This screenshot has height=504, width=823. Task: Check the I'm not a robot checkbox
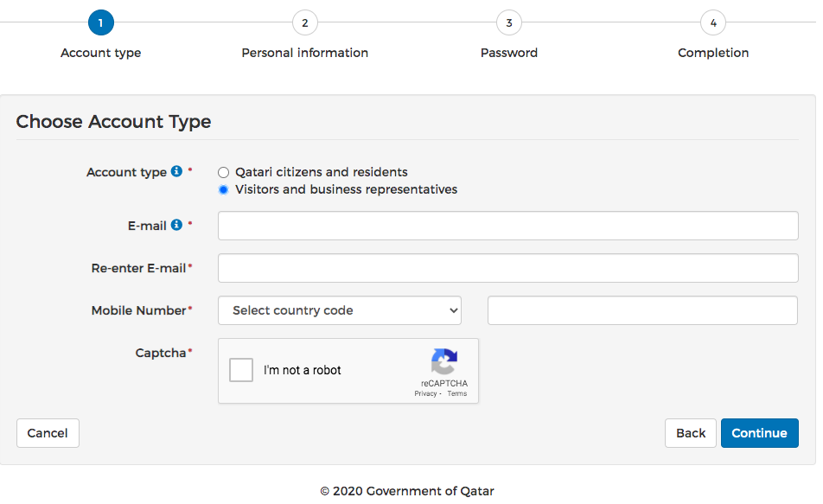point(241,370)
